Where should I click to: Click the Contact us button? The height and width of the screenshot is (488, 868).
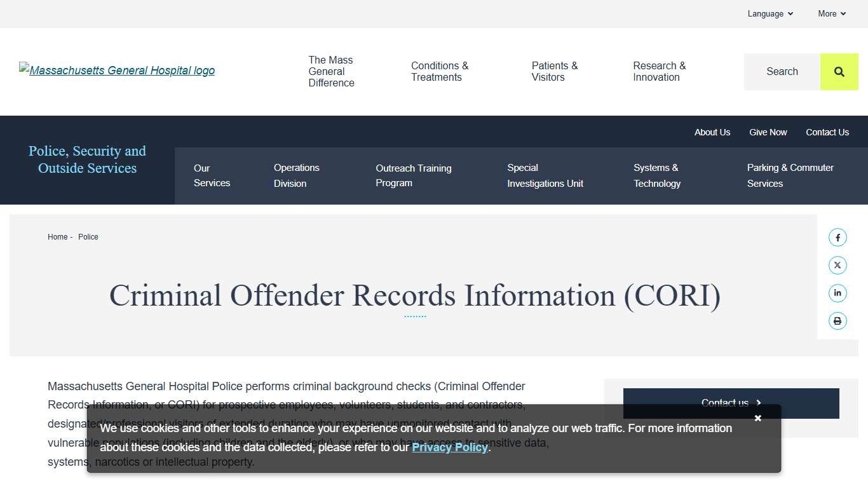(730, 403)
